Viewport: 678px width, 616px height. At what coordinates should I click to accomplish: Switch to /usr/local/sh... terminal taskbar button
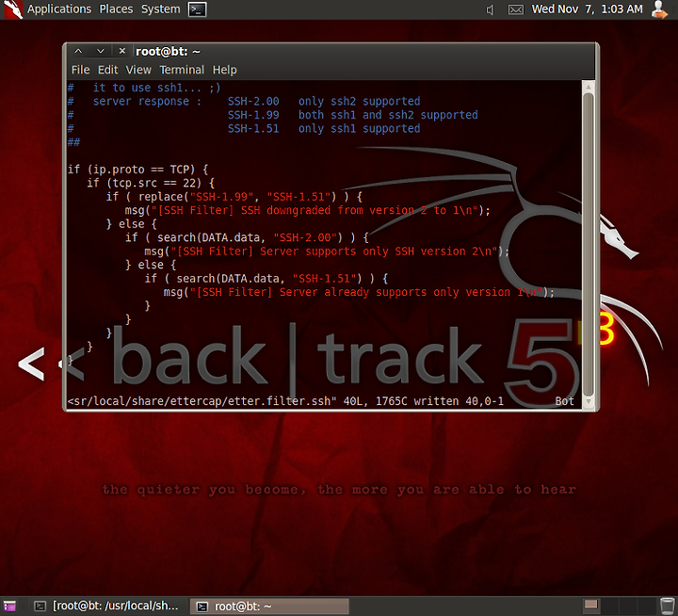[x=106, y=606]
